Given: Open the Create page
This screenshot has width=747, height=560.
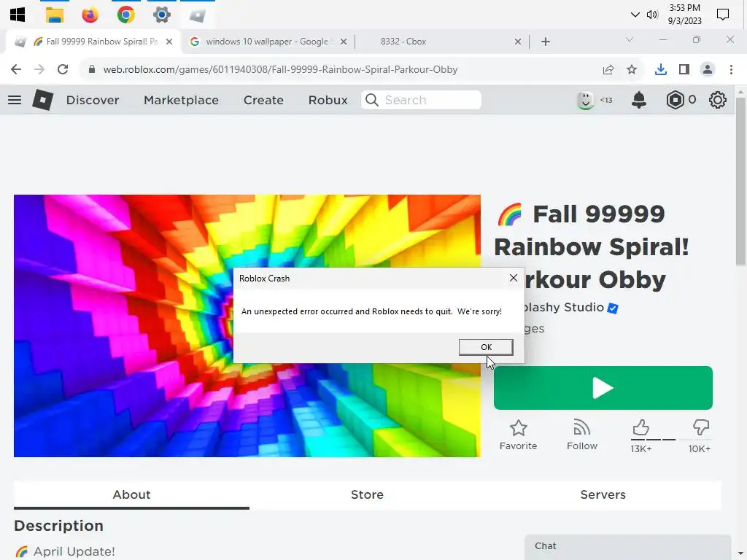Looking at the screenshot, I should (263, 100).
